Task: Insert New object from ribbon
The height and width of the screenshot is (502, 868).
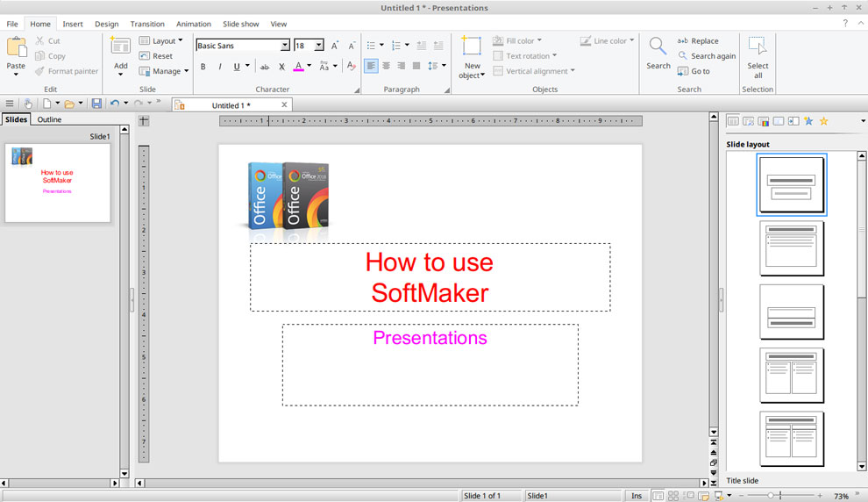Action: tap(472, 58)
